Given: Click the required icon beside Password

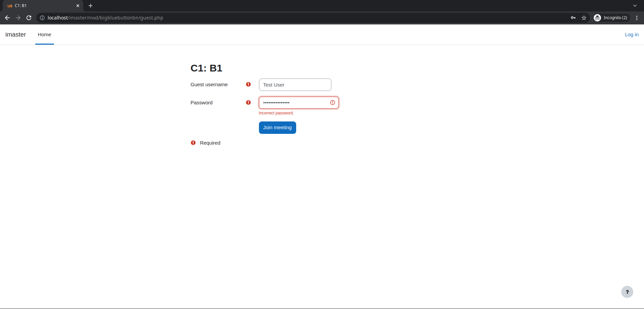Looking at the screenshot, I should [248, 103].
